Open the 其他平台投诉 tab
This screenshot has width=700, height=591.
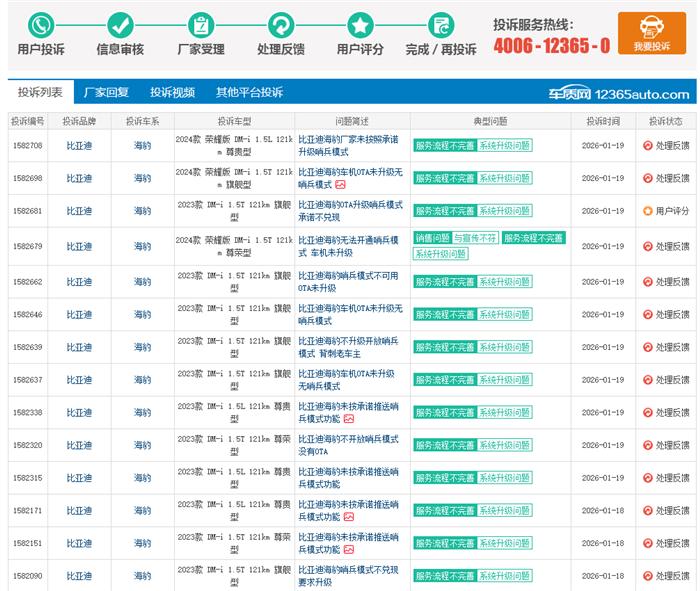[x=249, y=92]
